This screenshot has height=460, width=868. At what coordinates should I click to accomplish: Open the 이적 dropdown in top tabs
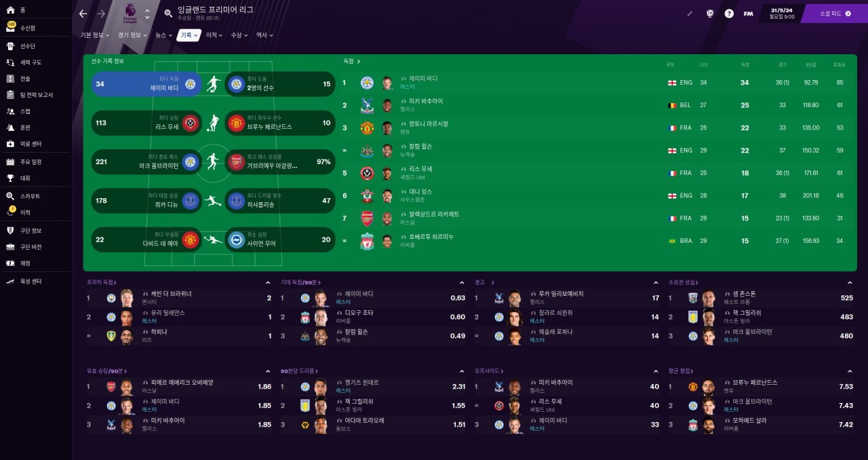(x=214, y=35)
